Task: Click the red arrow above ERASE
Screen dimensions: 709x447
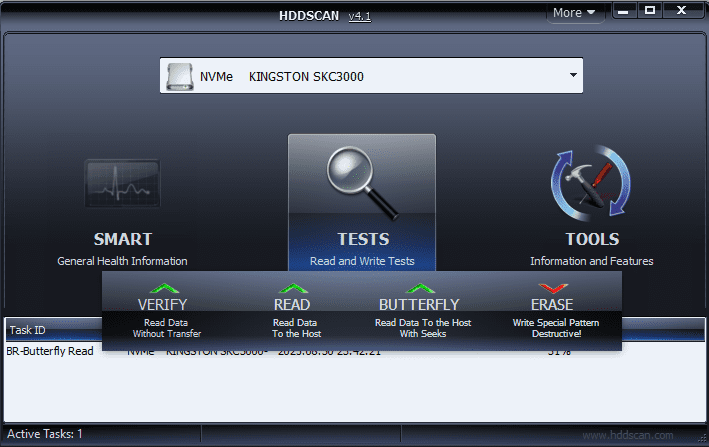Action: [x=553, y=288]
